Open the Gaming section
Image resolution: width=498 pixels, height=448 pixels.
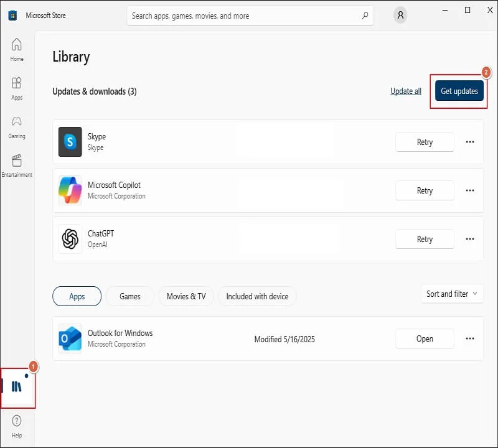coord(17,127)
